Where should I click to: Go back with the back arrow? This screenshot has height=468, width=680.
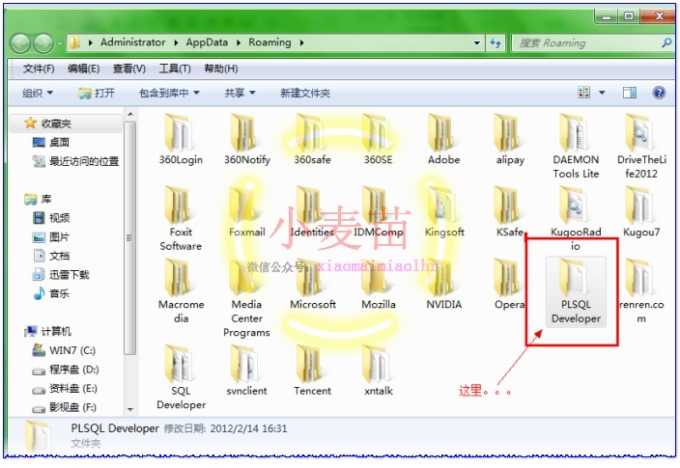click(x=20, y=43)
